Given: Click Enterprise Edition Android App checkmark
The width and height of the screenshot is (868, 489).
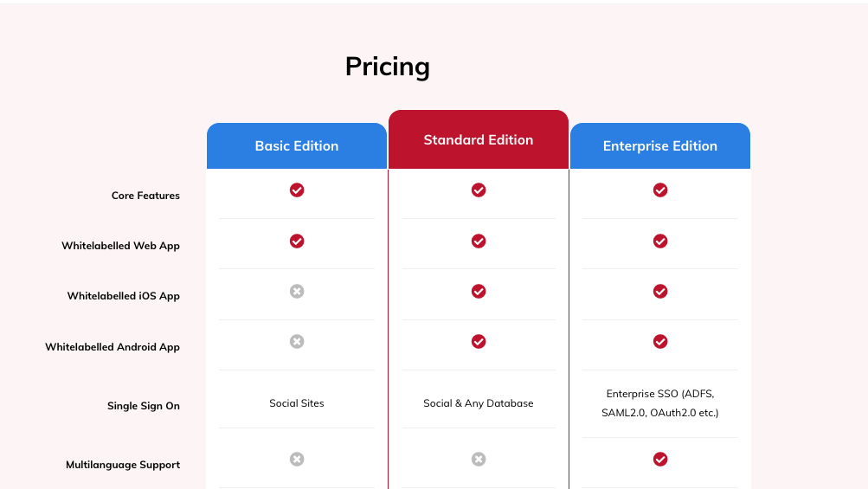Looking at the screenshot, I should point(660,342).
